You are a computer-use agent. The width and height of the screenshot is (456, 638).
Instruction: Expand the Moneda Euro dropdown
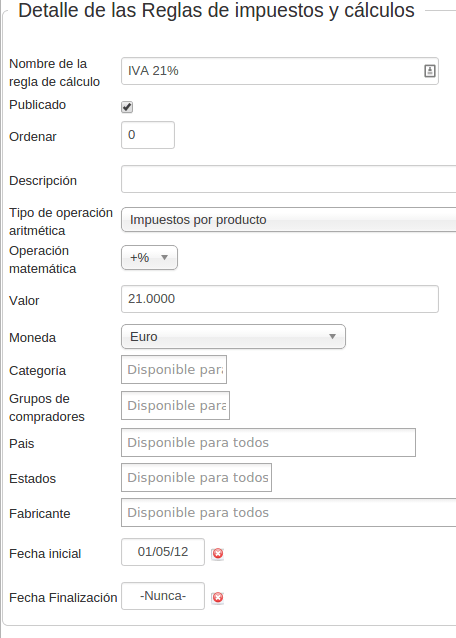coord(233,336)
